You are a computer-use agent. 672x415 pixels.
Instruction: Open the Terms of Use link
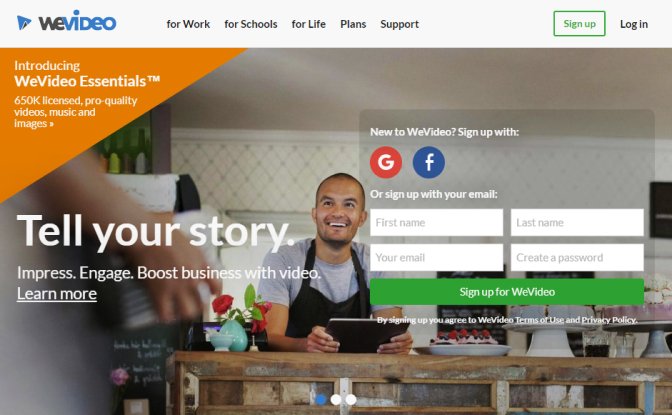[x=539, y=320]
